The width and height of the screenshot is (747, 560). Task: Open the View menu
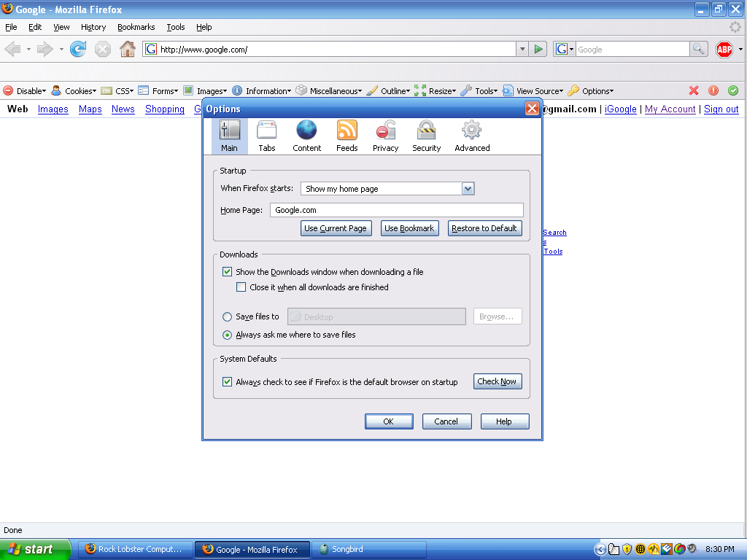click(61, 27)
